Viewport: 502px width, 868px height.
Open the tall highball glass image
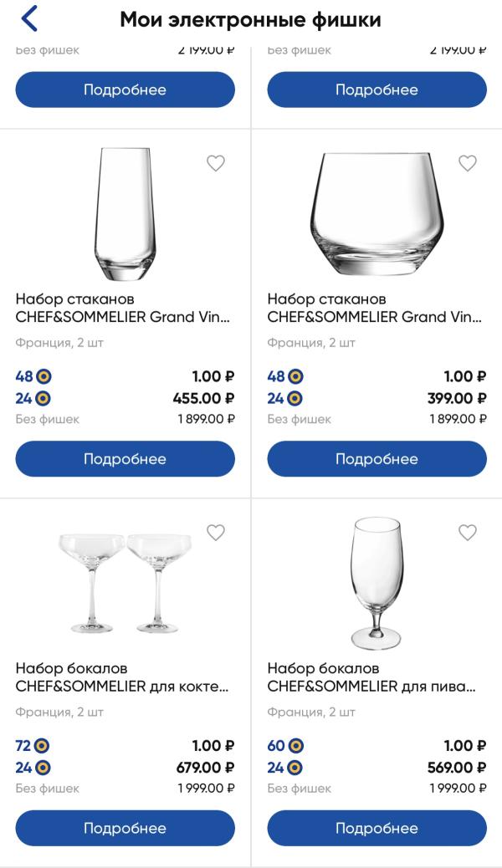click(125, 215)
